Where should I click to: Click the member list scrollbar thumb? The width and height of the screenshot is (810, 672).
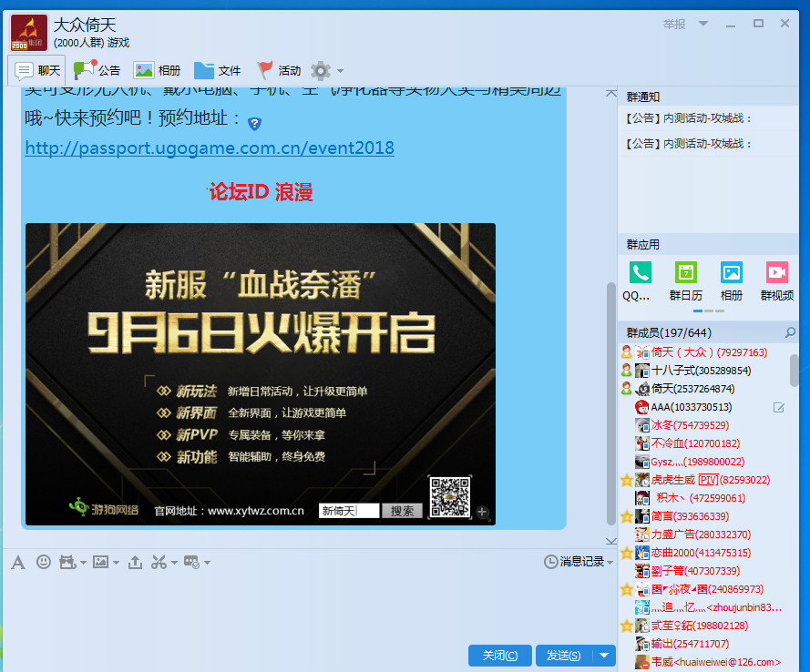(x=794, y=370)
